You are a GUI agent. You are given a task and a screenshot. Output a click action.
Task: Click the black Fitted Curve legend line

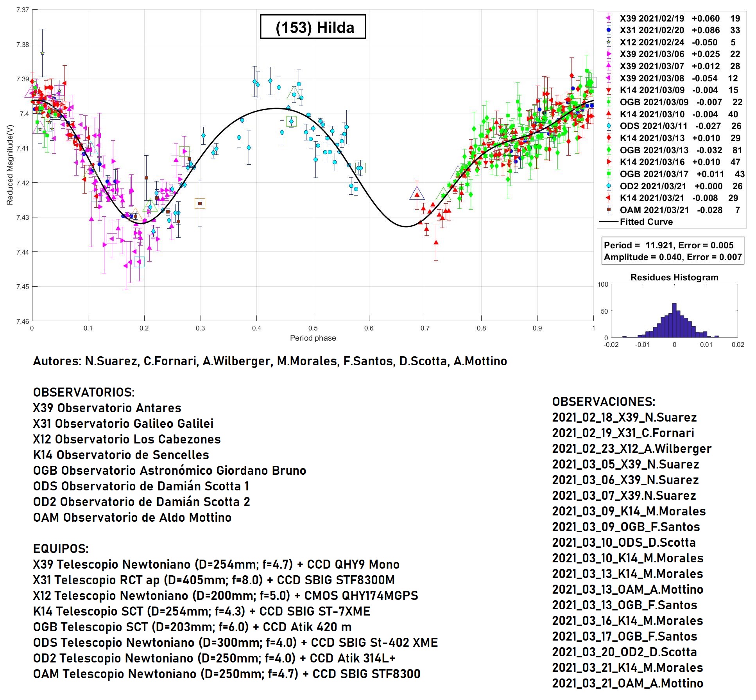608,222
